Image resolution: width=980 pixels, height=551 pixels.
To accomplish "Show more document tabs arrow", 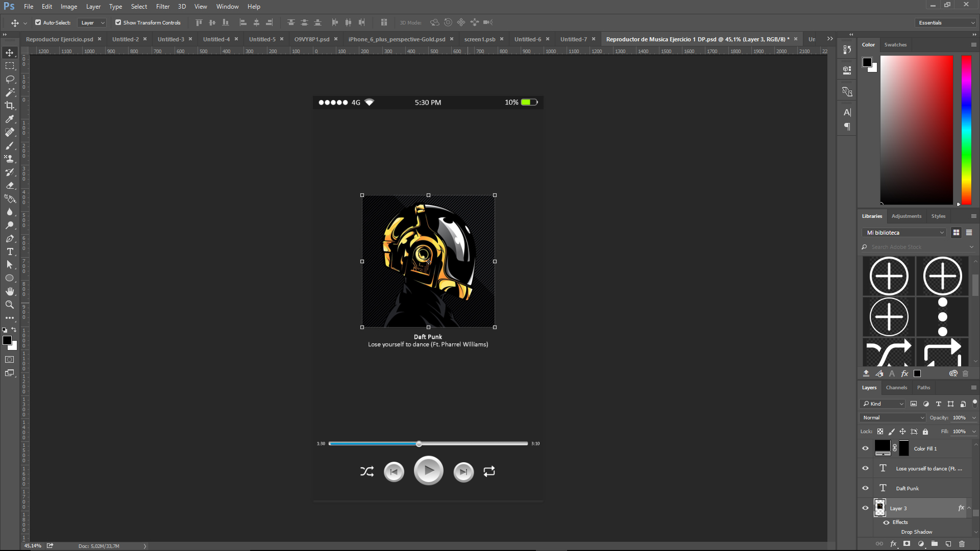I will [830, 39].
